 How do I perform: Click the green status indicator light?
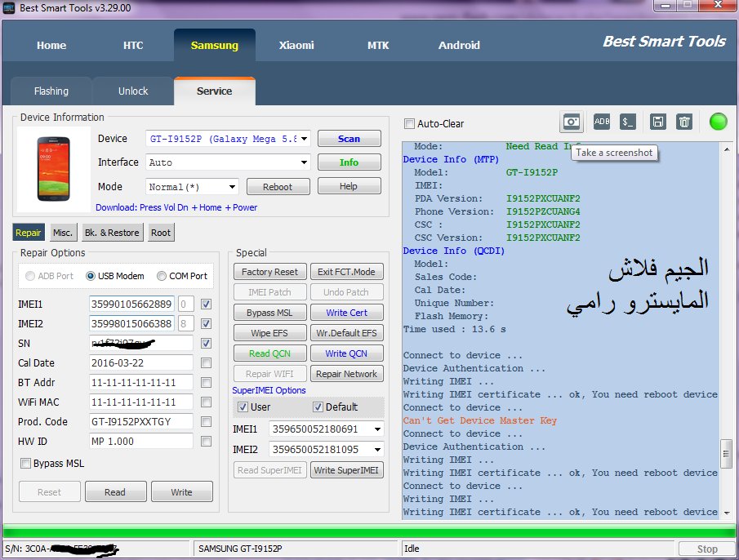(719, 122)
